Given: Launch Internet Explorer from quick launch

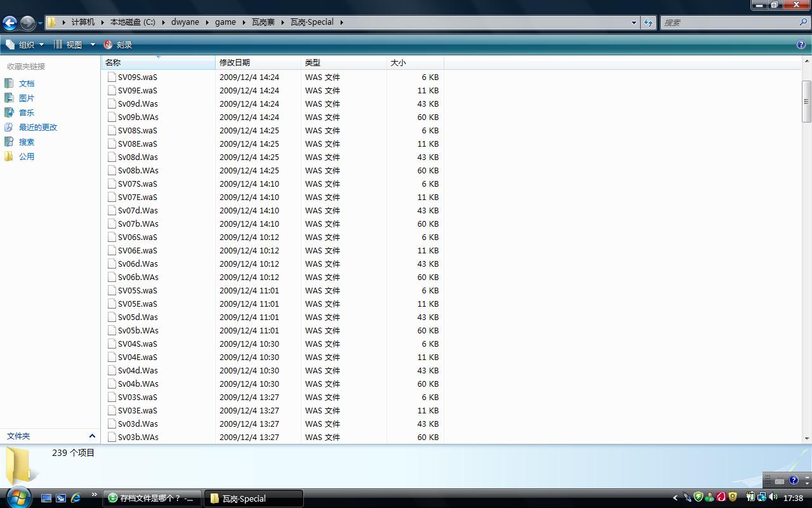Looking at the screenshot, I should coord(75,498).
